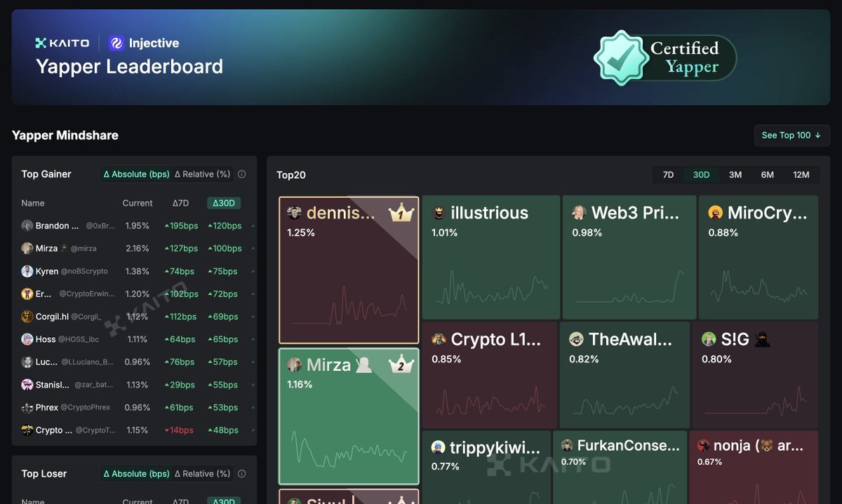This screenshot has height=504, width=842.
Task: Click the avatar for @LLuciano_B row
Action: 27,362
